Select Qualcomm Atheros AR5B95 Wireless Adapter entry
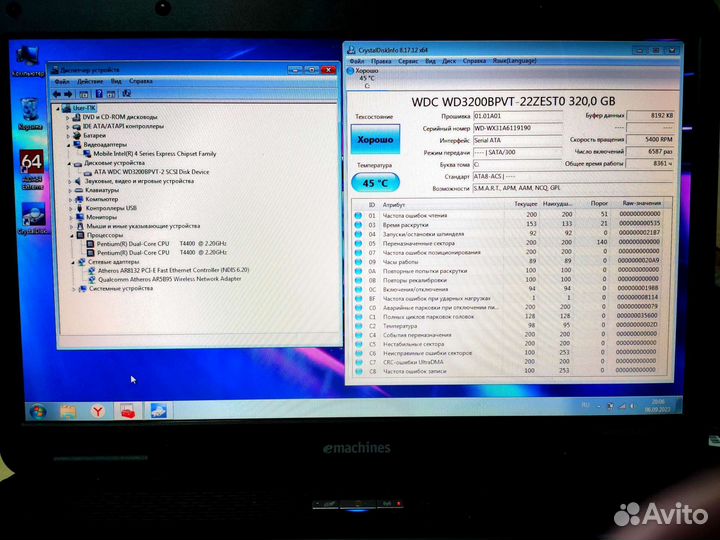 [165, 279]
